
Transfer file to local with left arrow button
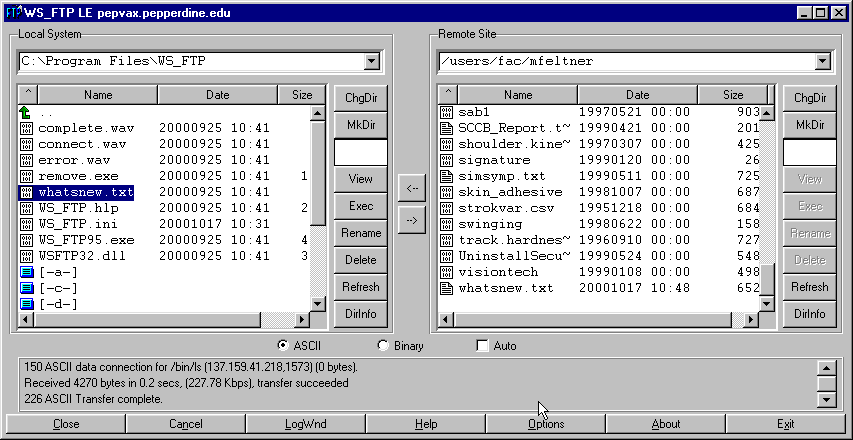pyautogui.click(x=412, y=188)
